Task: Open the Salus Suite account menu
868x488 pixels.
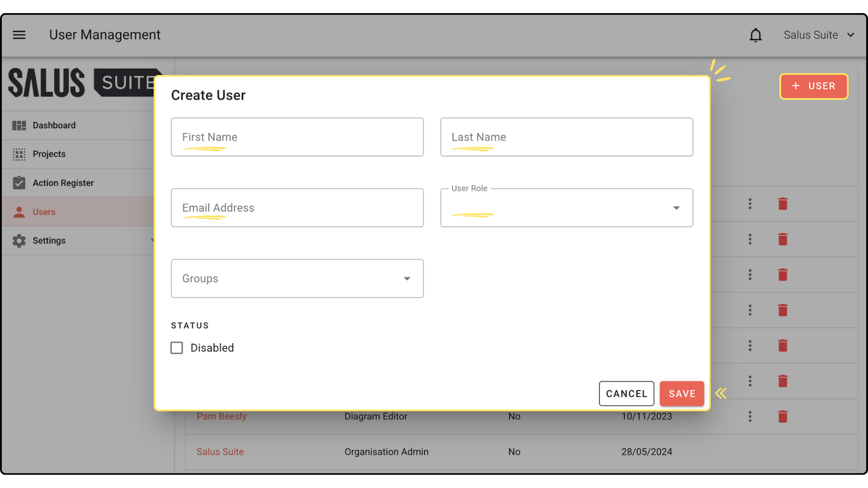Action: [x=819, y=35]
